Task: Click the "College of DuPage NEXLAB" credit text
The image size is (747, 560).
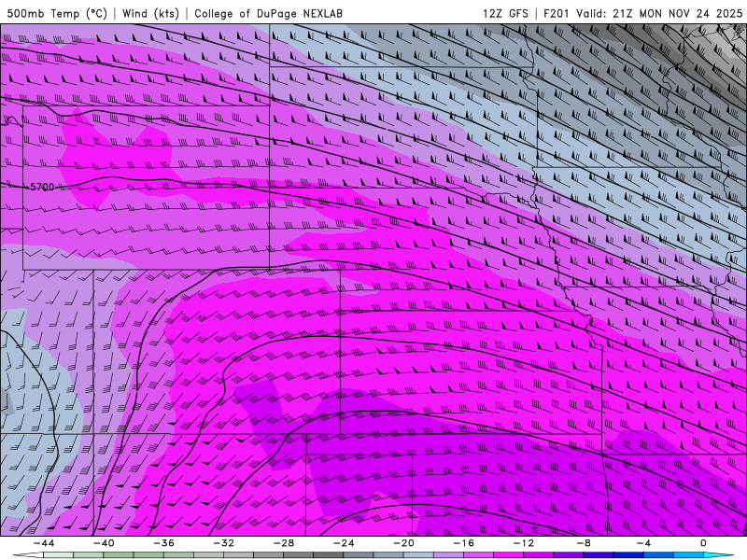Action: pos(268,13)
